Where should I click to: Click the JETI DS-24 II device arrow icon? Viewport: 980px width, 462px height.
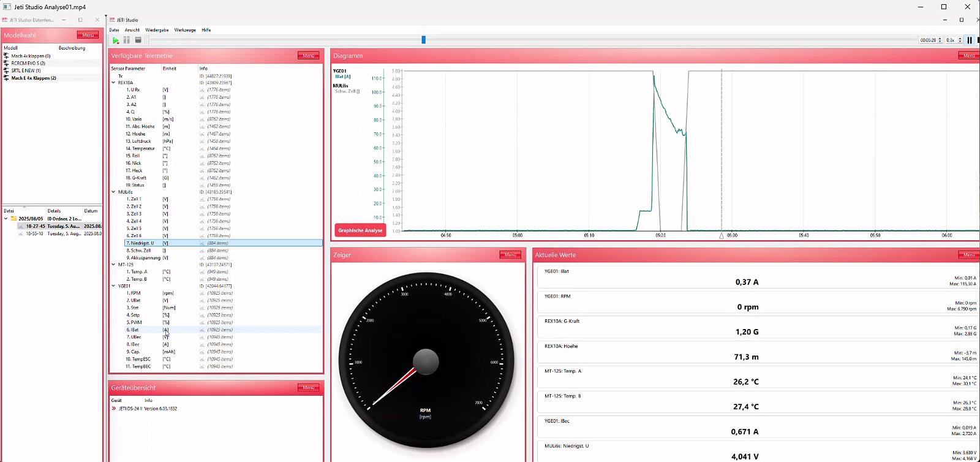[114, 409]
